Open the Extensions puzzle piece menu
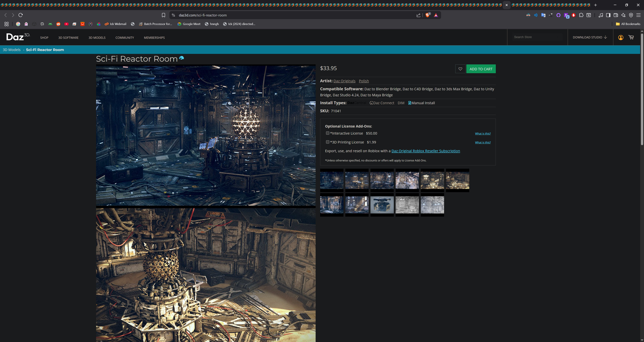The height and width of the screenshot is (342, 644). (581, 15)
